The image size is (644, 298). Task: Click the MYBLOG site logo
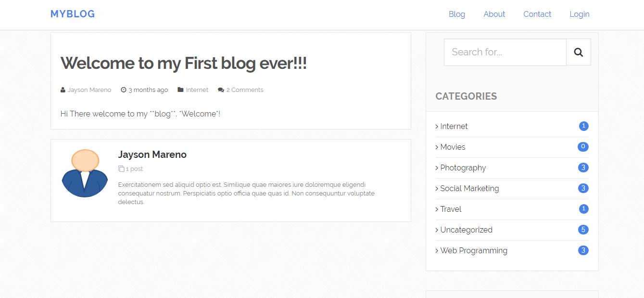tap(73, 14)
